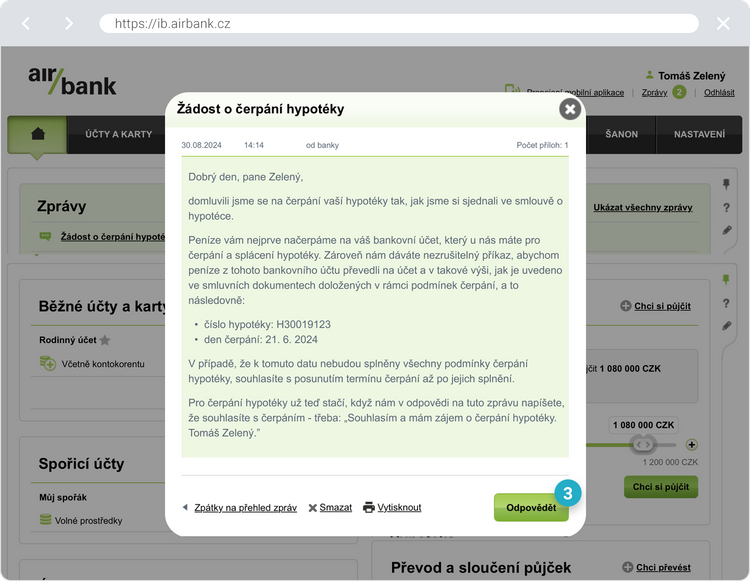
Task: Click the plus icon to increase loan amount
Action: (691, 444)
